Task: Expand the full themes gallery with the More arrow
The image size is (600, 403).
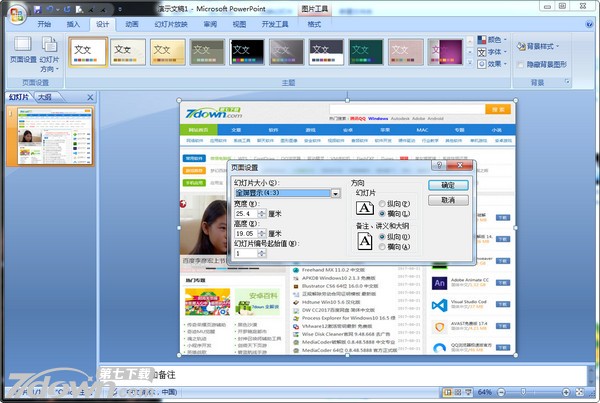Action: [470, 63]
